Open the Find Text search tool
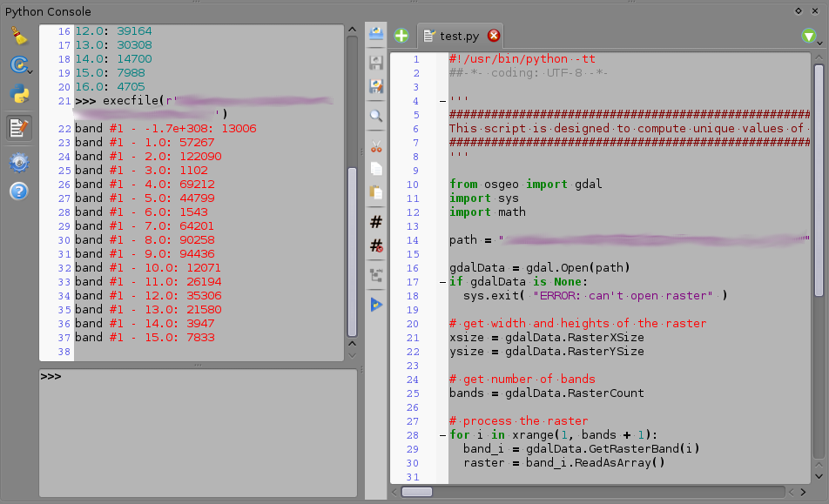 [375, 115]
